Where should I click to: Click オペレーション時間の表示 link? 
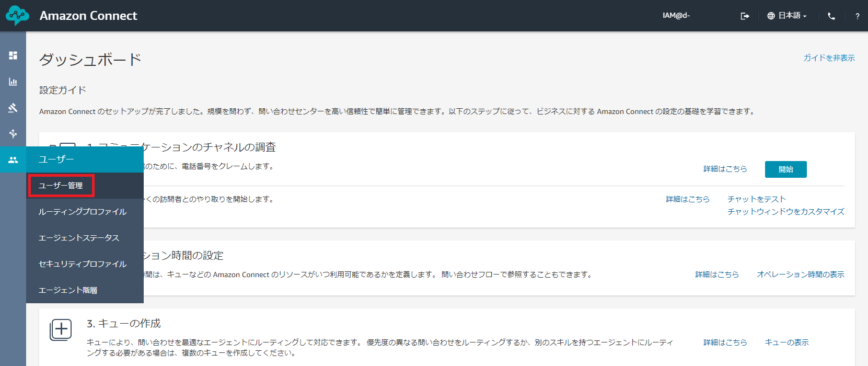pyautogui.click(x=801, y=274)
